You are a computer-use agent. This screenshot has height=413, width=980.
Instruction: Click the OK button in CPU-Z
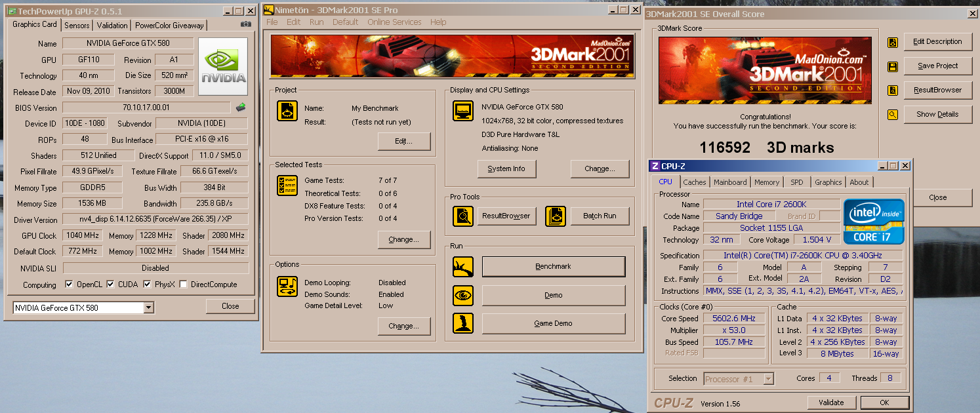click(x=884, y=403)
